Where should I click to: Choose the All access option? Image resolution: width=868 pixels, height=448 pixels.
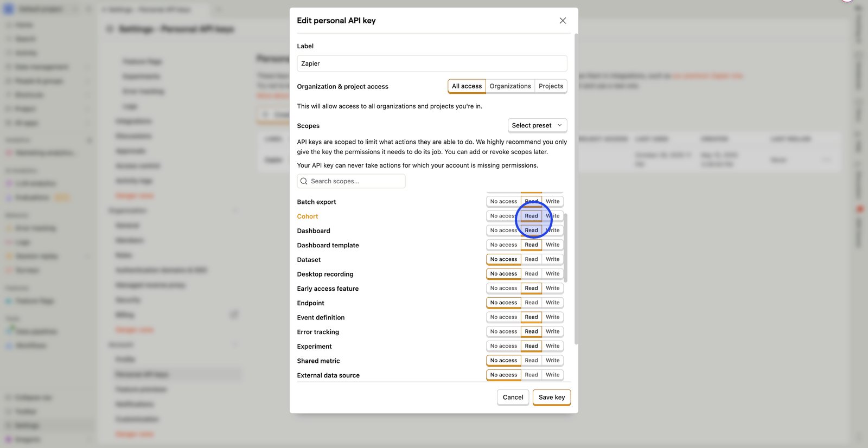click(x=467, y=86)
